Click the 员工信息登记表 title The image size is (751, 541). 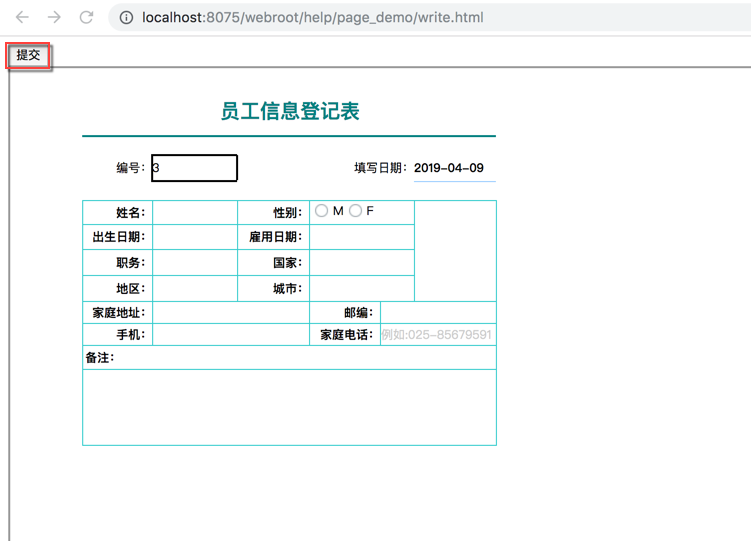[290, 111]
